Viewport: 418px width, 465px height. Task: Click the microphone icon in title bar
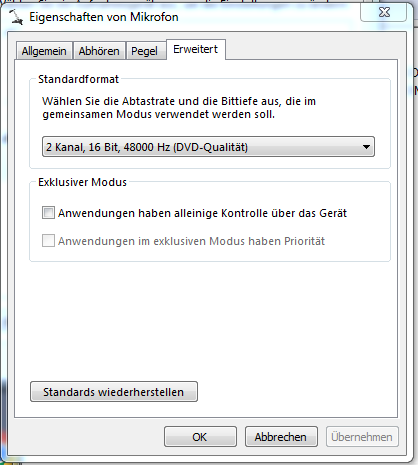16,17
